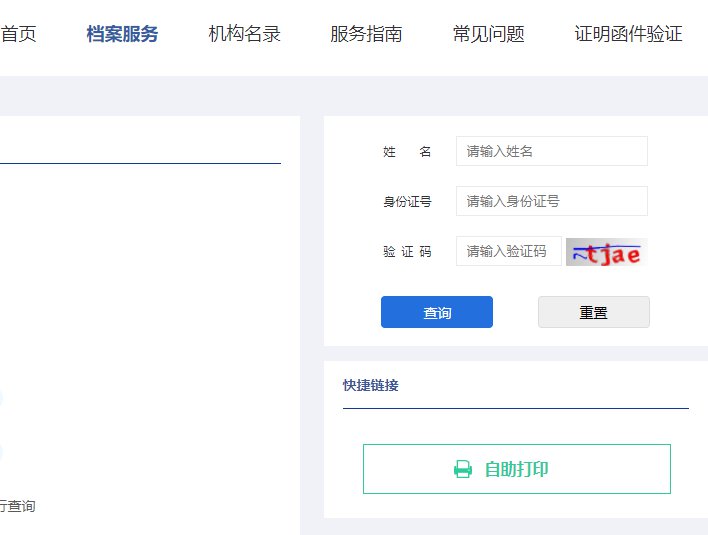Click the empty white panel on the left
Viewport: 708px width, 535px height.
point(150,300)
